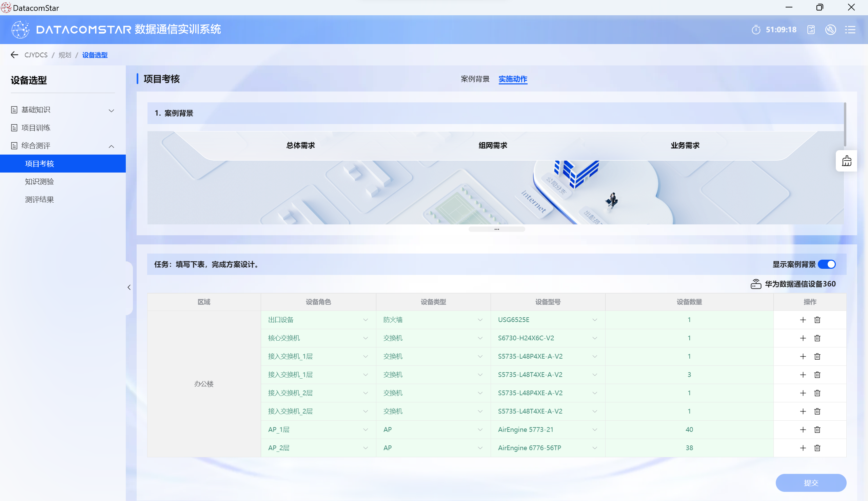Image resolution: width=868 pixels, height=501 pixels.
Task: Click the robot assistant floating icon
Action: coord(846,161)
